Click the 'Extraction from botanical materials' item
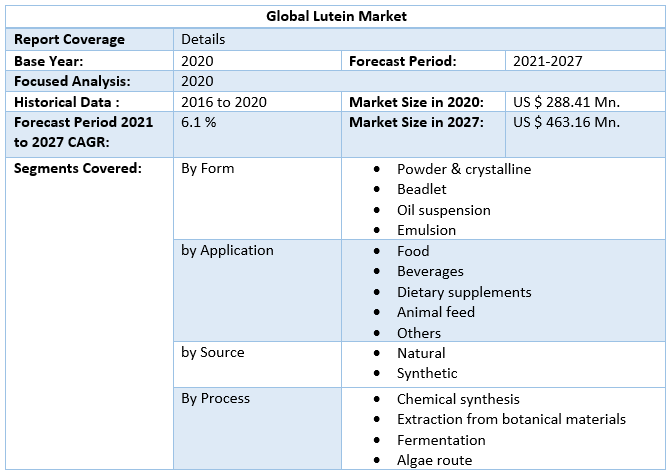Image resolution: width=669 pixels, height=473 pixels. [511, 419]
